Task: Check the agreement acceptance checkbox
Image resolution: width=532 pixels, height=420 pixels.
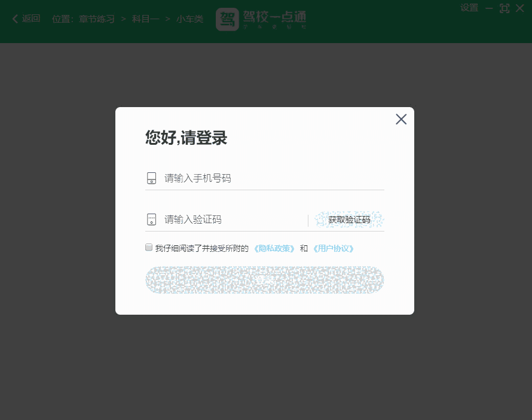Action: pyautogui.click(x=148, y=247)
